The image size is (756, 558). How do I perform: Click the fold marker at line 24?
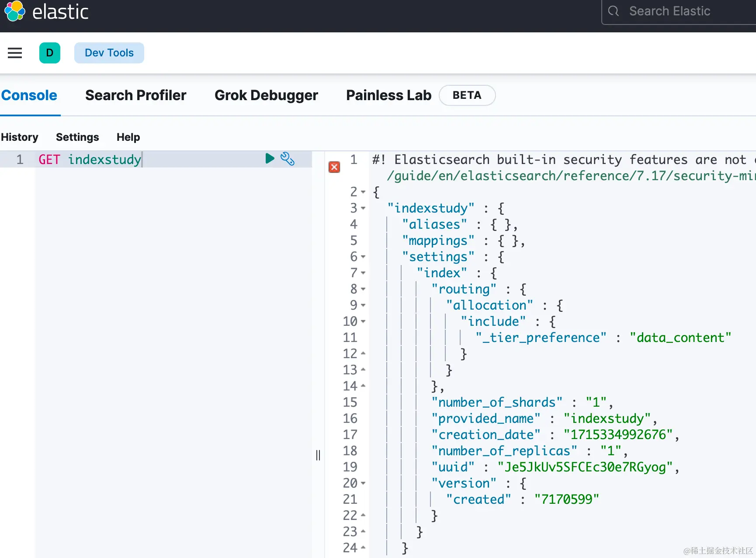363,548
